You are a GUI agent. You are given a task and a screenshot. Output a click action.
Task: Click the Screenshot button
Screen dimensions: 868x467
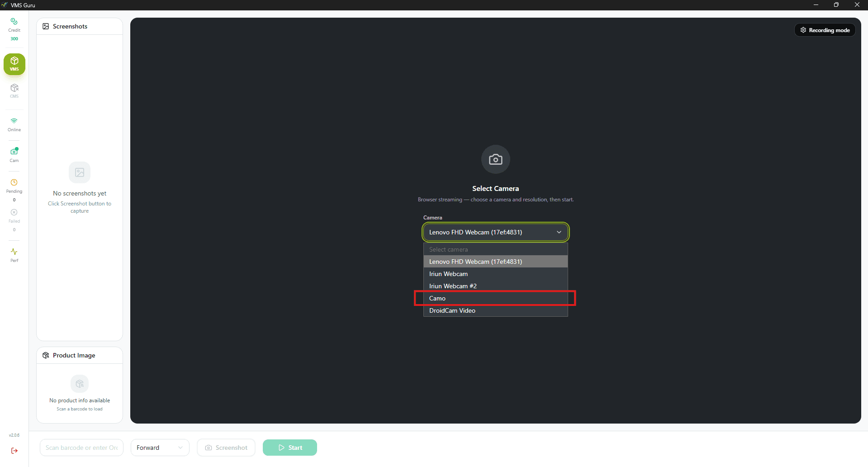(x=226, y=448)
